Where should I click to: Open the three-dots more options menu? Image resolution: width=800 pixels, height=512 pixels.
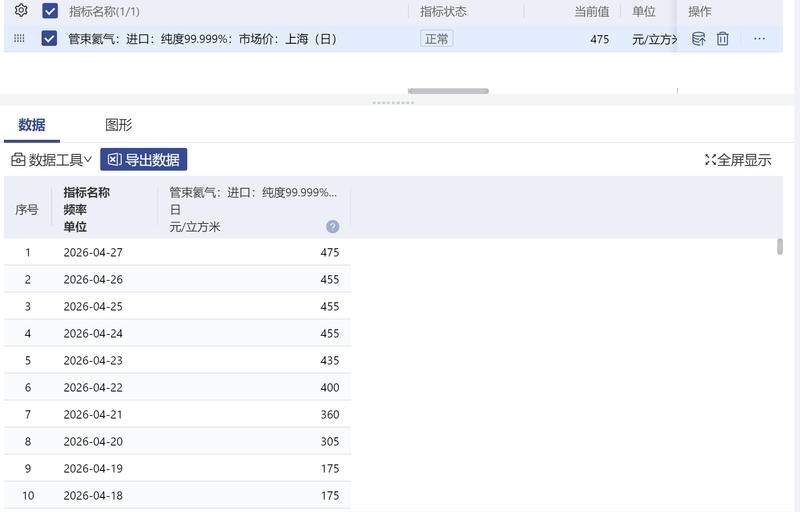759,39
